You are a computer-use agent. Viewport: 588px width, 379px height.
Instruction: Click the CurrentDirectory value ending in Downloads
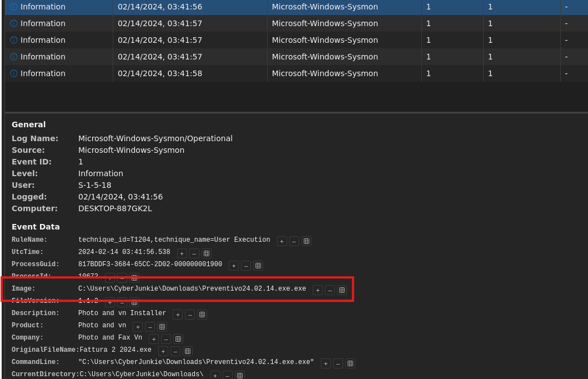(142, 374)
